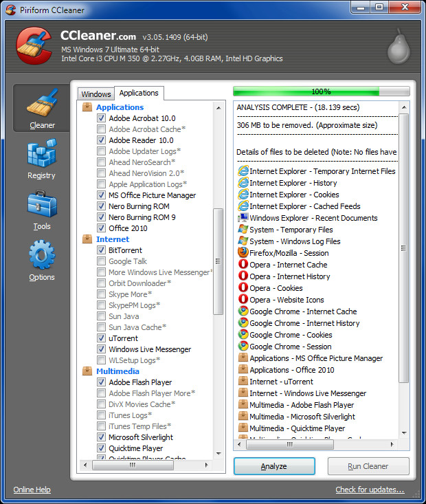Enable Adobe Acrobat Cache checkbox

click(x=101, y=129)
